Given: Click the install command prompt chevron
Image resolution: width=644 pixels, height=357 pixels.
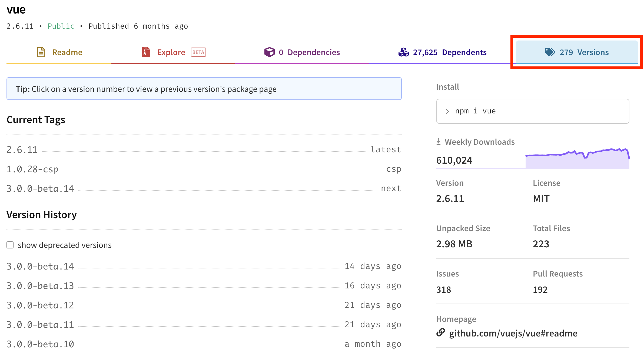Looking at the screenshot, I should [x=447, y=111].
